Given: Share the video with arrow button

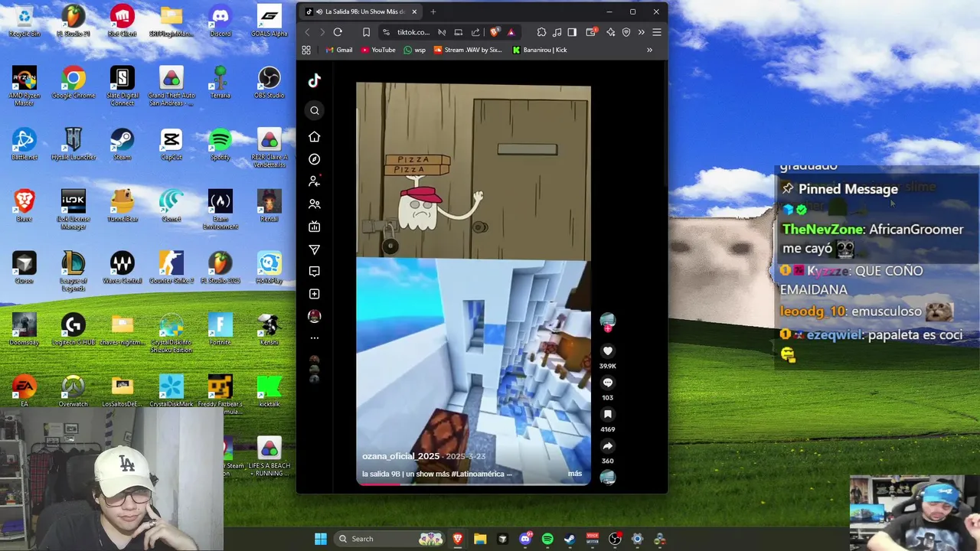Looking at the screenshot, I should tap(608, 446).
